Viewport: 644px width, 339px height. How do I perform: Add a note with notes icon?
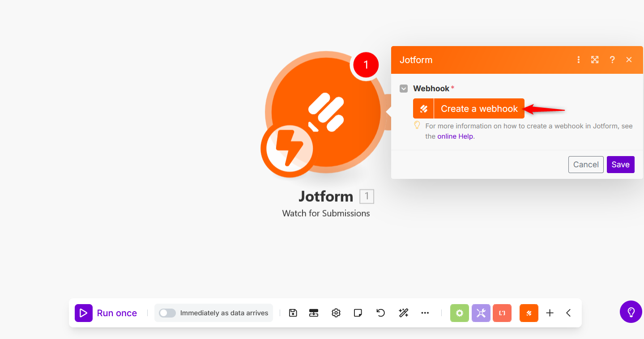(x=358, y=313)
